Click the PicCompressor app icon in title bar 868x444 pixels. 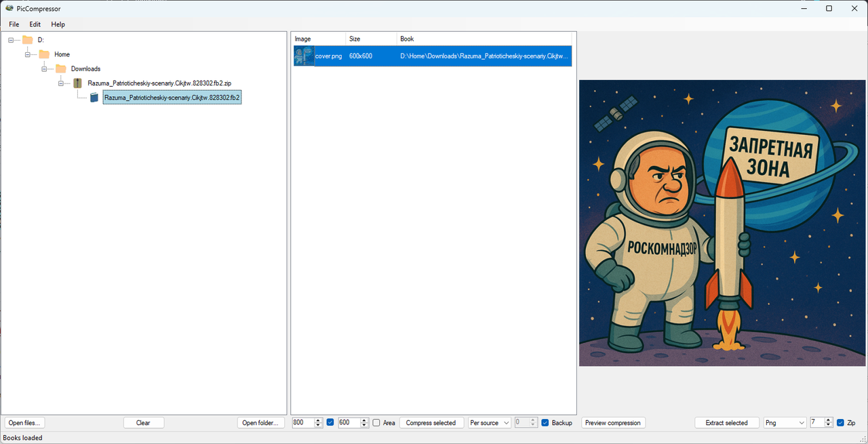9,8
